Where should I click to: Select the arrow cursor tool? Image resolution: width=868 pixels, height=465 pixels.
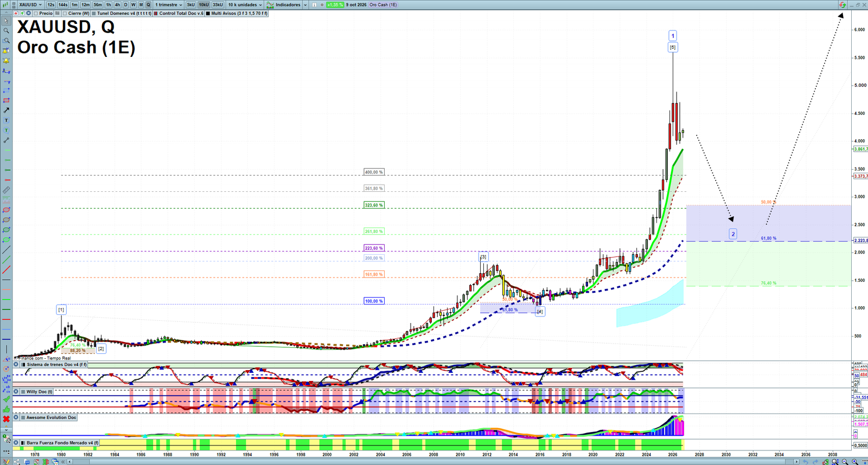click(x=6, y=21)
